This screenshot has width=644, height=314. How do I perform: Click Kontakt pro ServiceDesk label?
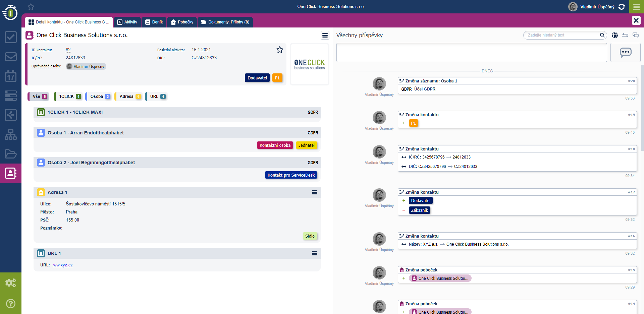pyautogui.click(x=291, y=175)
